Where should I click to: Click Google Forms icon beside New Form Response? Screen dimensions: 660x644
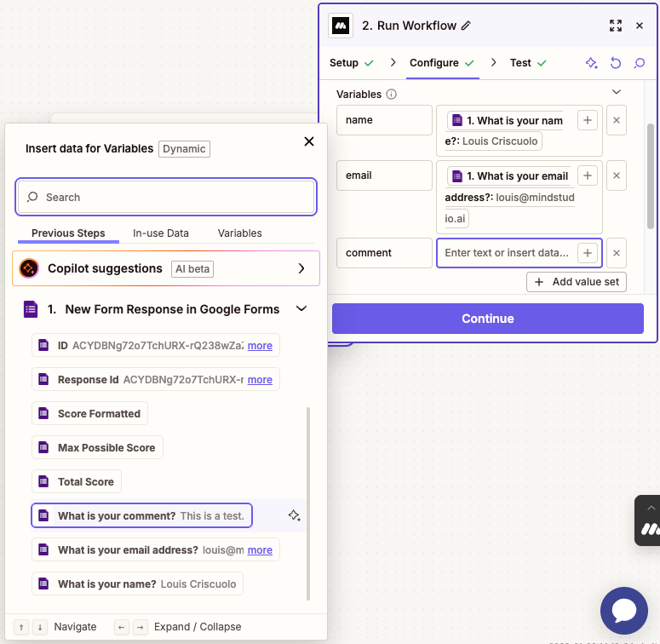coord(31,309)
